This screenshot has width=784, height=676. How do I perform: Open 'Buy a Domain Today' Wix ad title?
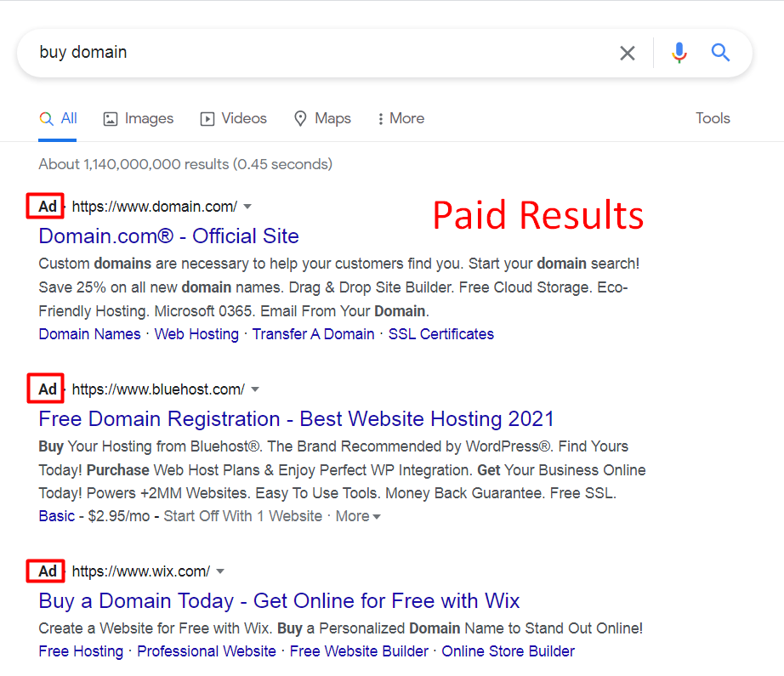pos(280,601)
